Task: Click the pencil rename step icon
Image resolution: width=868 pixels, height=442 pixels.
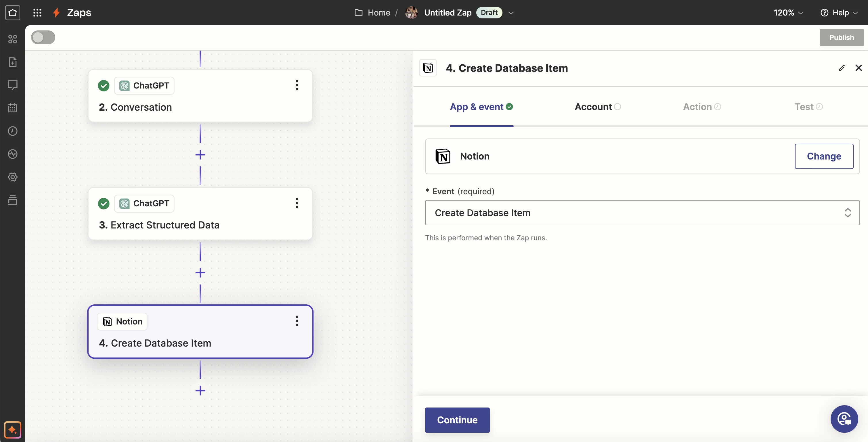Action: tap(842, 68)
